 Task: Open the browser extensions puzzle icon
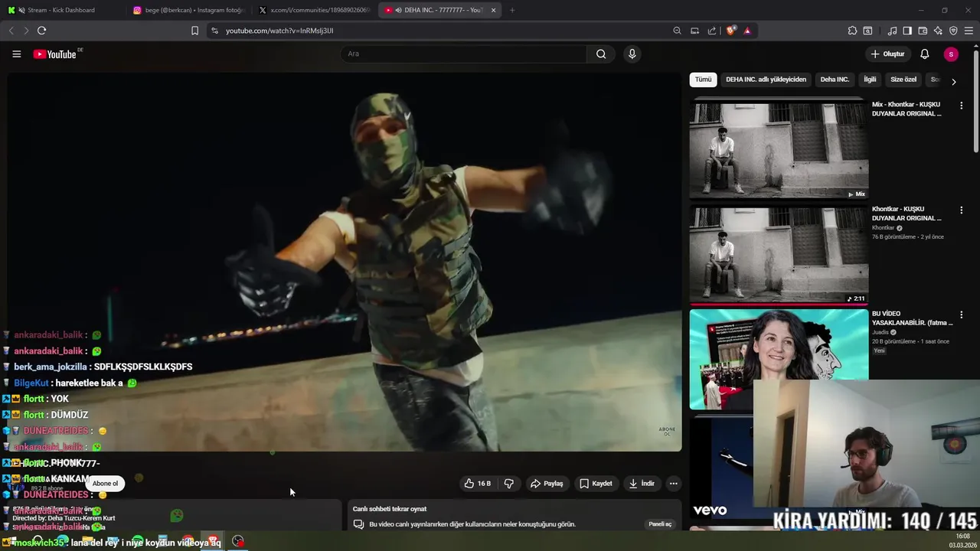pyautogui.click(x=852, y=31)
